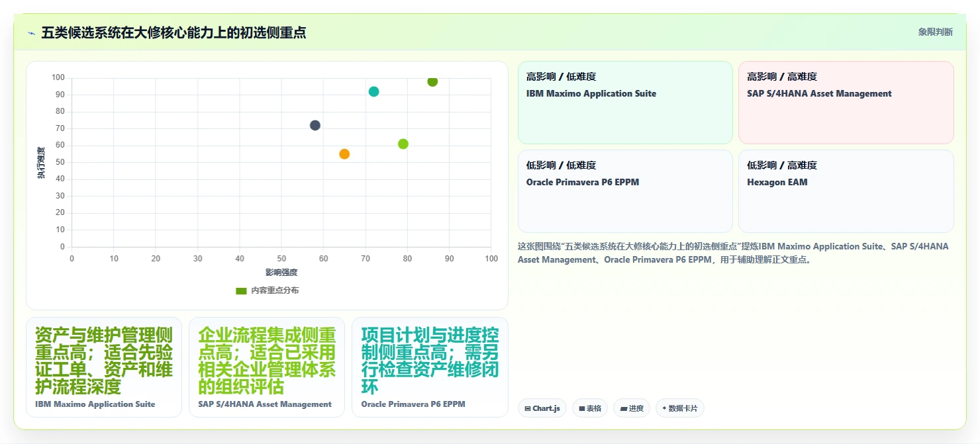Toggle the 内容重点分布 legend swatch
980x444 pixels.
click(x=241, y=290)
